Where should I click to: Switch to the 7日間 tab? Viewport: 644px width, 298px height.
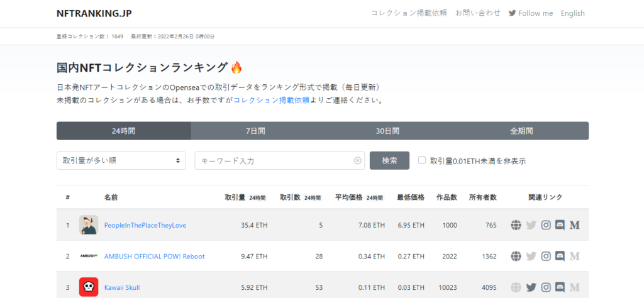[x=255, y=131]
